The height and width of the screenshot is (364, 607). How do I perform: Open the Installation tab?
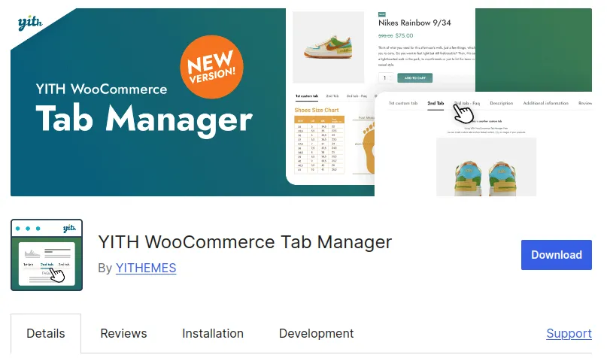213,333
